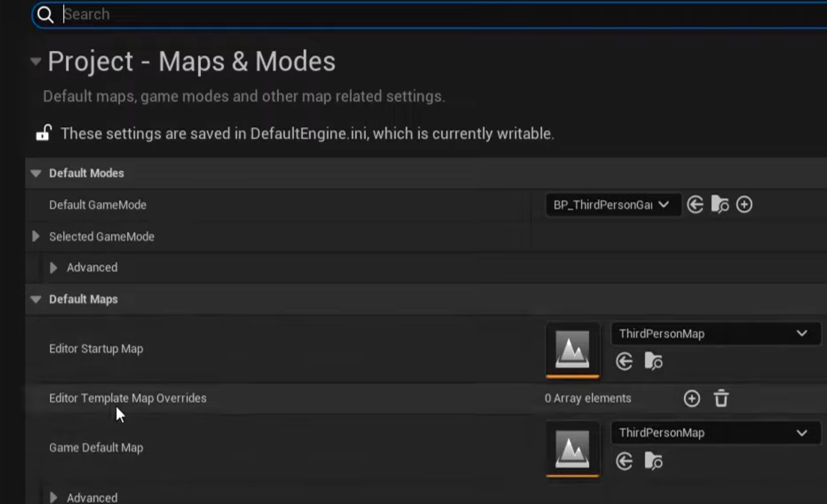Expand Advanced under Default Modes
Screen dimensions: 827x504
click(x=53, y=267)
